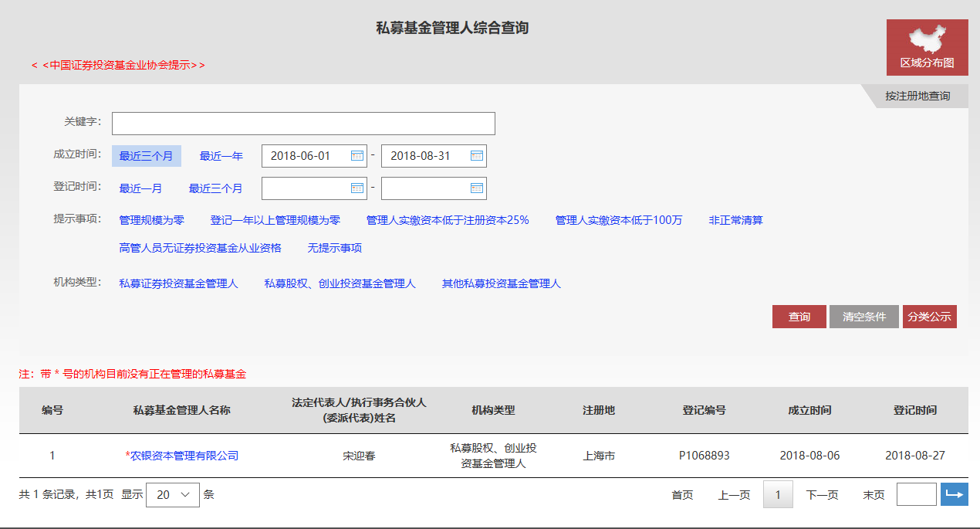Open calendar for 成立时间 start date
The height and width of the screenshot is (529, 980).
tap(357, 156)
